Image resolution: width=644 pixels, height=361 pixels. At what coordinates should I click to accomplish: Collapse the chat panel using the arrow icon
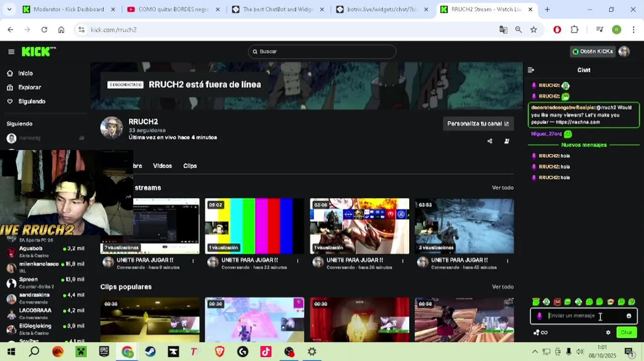531,70
